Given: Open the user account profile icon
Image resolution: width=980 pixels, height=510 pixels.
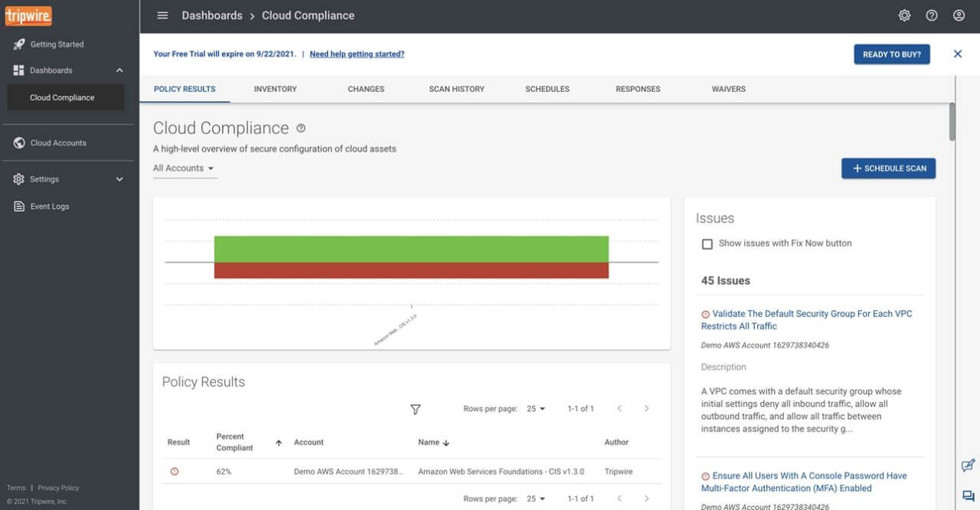Looking at the screenshot, I should click(x=959, y=15).
